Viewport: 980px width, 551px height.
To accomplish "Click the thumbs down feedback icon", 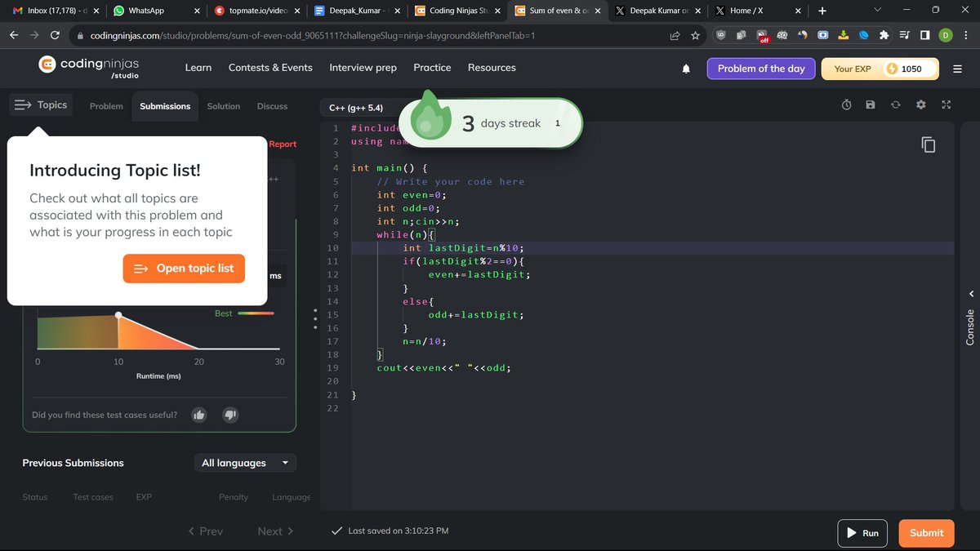I will 230,415.
